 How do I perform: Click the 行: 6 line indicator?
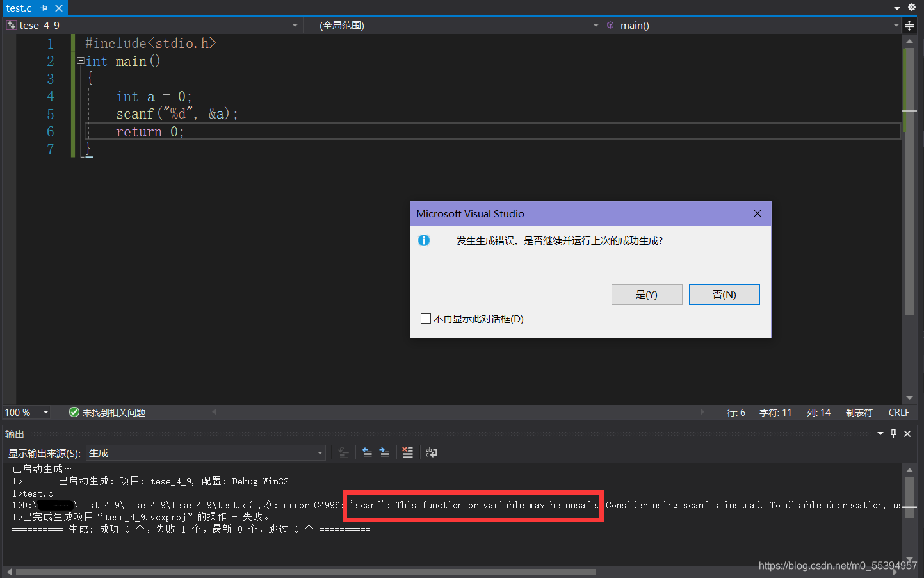pyautogui.click(x=736, y=413)
